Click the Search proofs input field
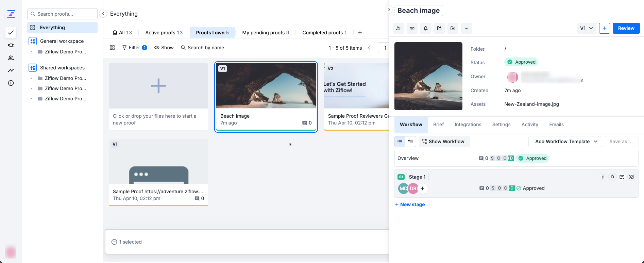Image resolution: width=644 pixels, height=263 pixels. tap(63, 14)
